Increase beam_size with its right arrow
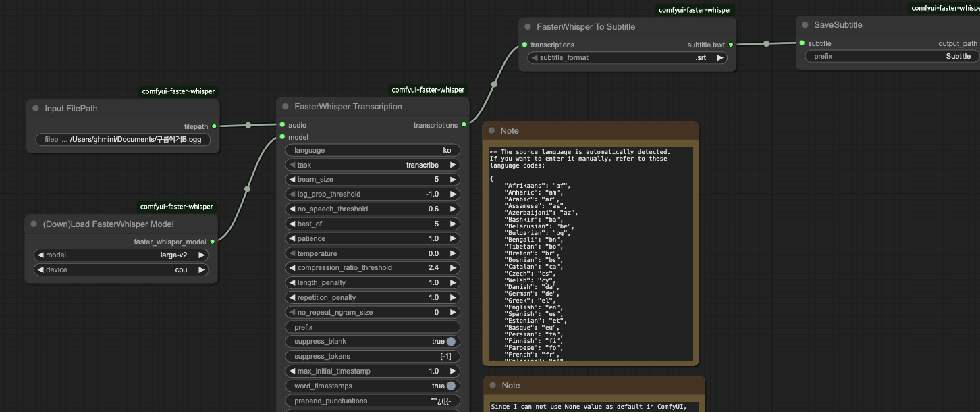This screenshot has height=412, width=980. point(453,180)
